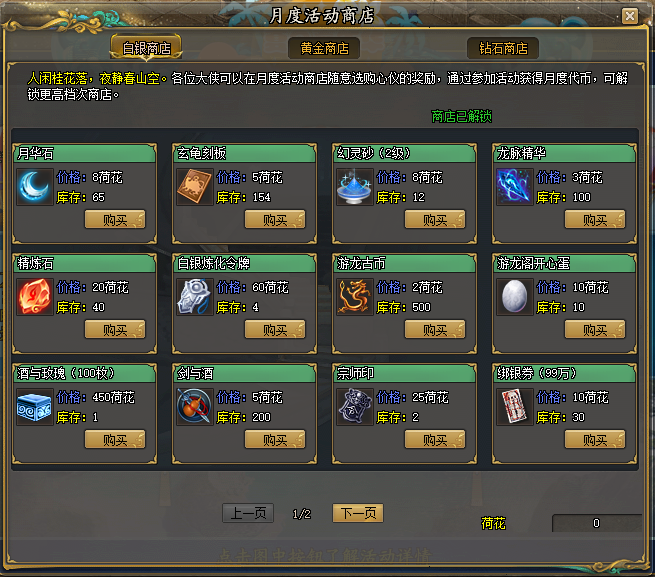Switch to the 黄金商店 tab
This screenshot has height=577, width=655.
[324, 48]
